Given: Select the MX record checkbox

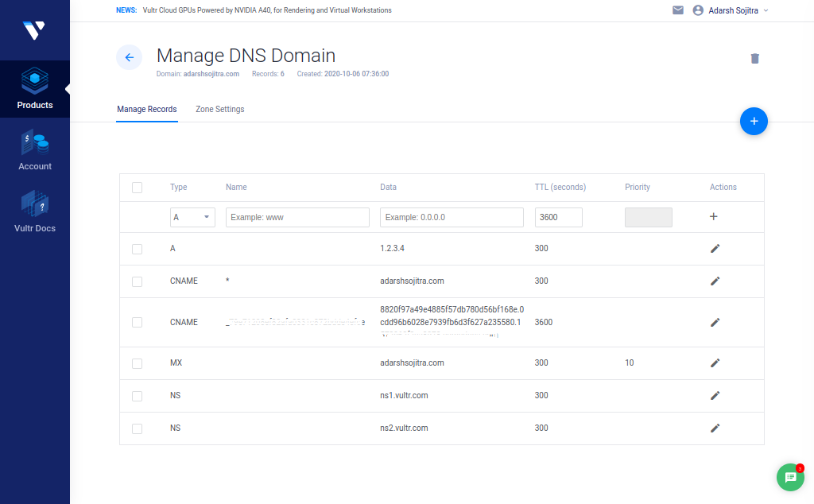Looking at the screenshot, I should click(137, 363).
